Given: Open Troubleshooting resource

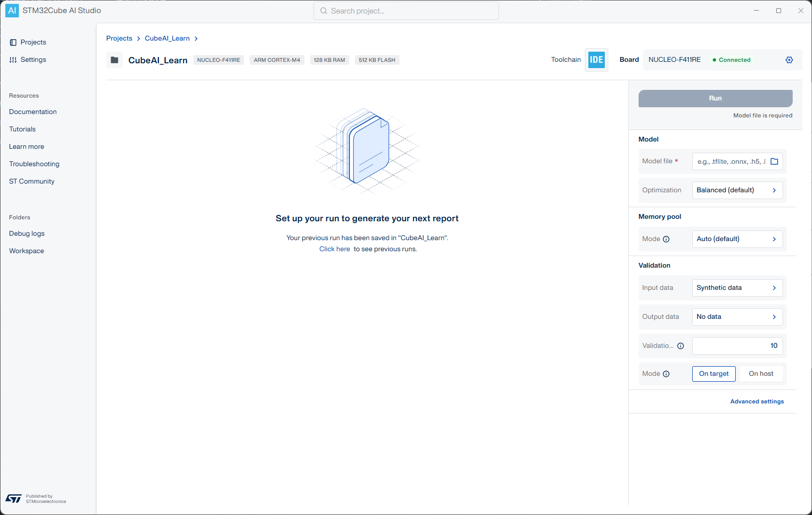Looking at the screenshot, I should 34,164.
